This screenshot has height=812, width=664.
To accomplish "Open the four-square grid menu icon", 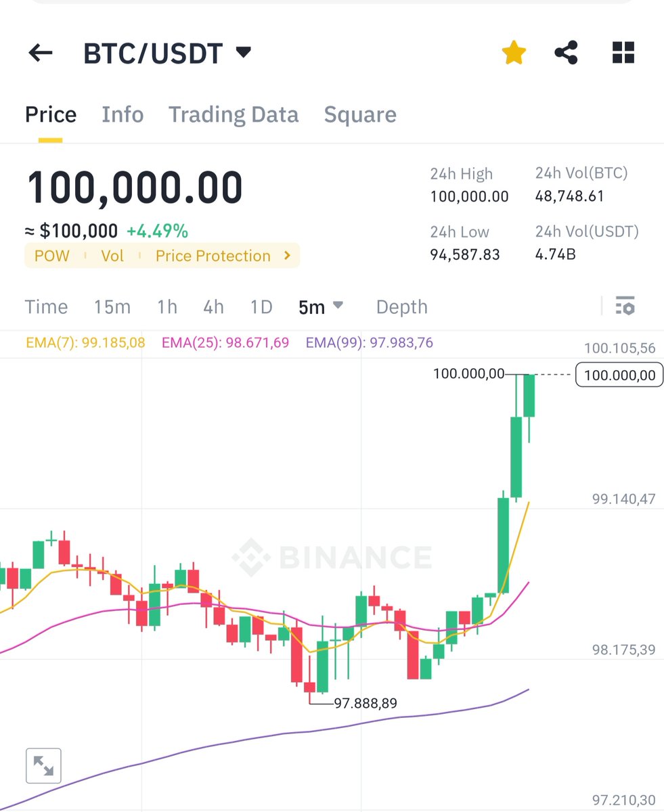I will click(x=623, y=52).
